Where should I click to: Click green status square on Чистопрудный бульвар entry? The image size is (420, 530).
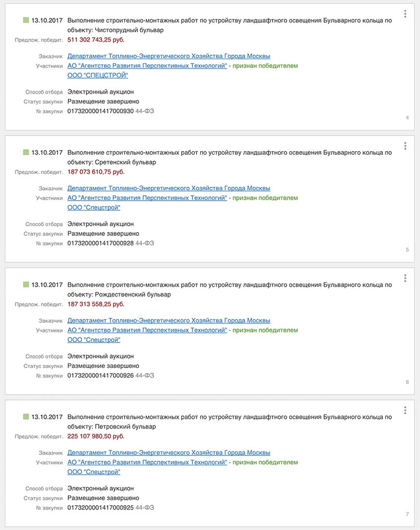(x=26, y=21)
